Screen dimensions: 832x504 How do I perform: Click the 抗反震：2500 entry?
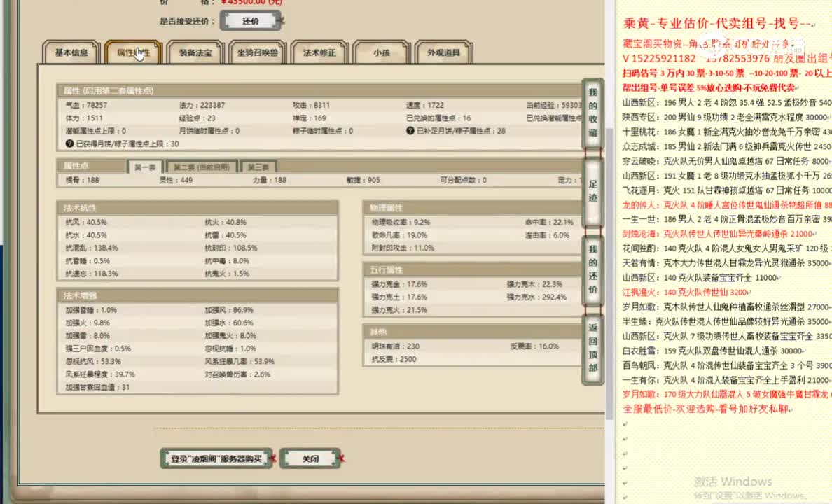pos(394,359)
